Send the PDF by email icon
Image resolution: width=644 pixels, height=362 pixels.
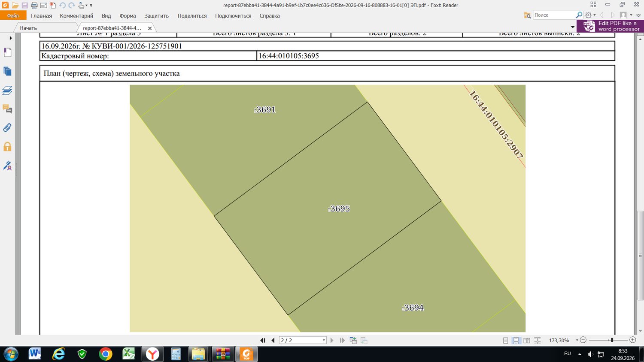(44, 6)
